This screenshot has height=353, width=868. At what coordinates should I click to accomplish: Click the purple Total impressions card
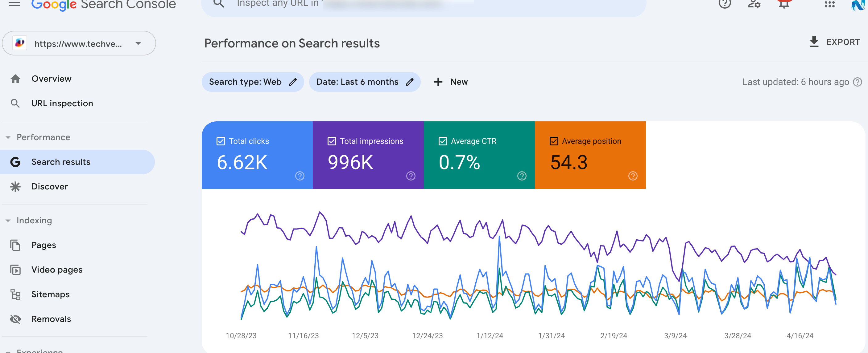coord(368,155)
